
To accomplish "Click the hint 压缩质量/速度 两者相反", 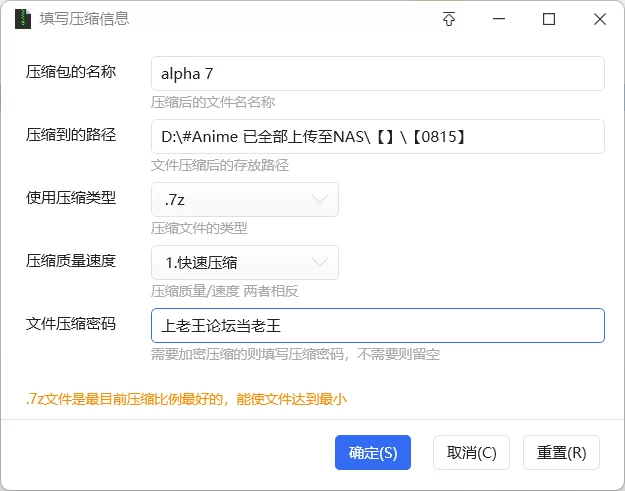I will click(x=224, y=291).
